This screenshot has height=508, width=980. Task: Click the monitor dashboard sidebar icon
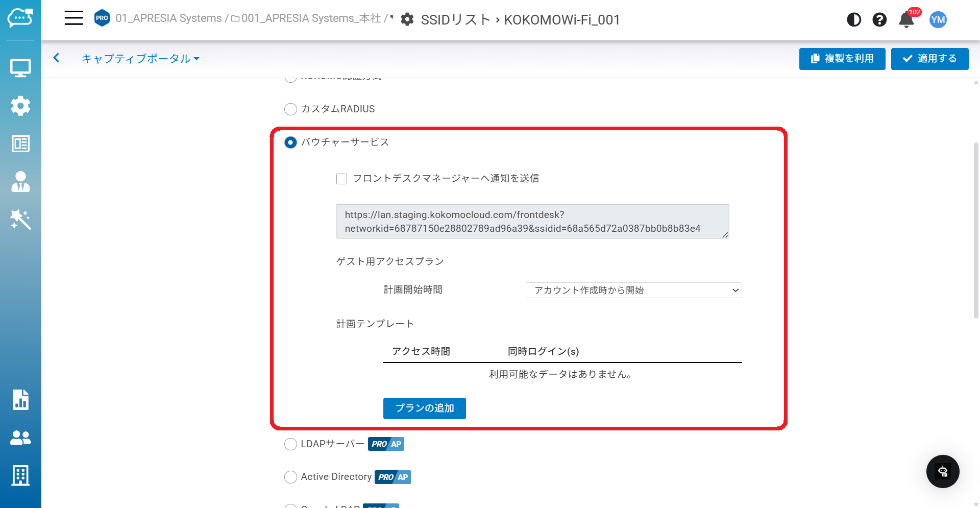pos(20,68)
